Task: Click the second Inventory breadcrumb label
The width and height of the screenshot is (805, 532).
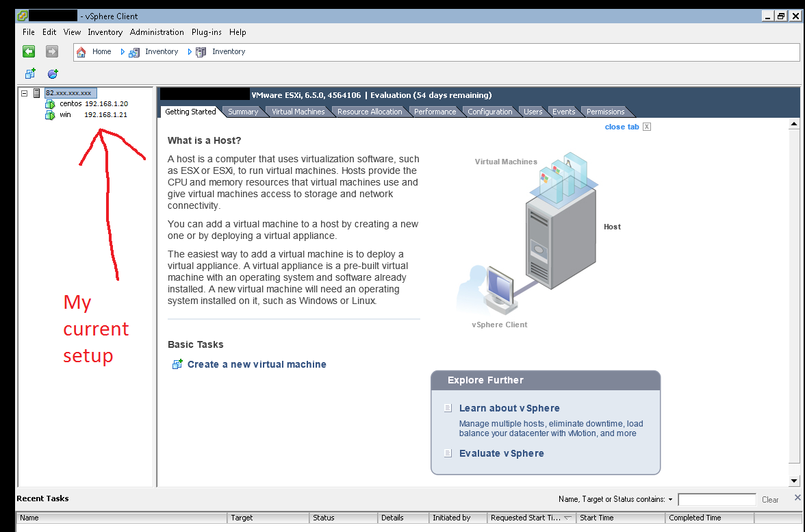Action: 229,52
